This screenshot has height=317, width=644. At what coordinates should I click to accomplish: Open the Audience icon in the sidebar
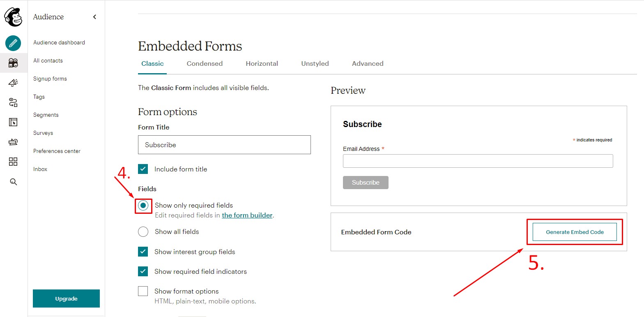click(x=13, y=63)
